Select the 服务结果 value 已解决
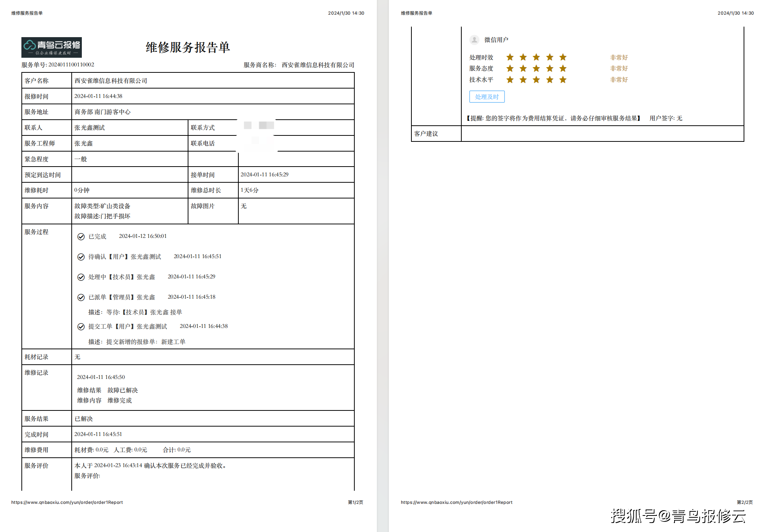This screenshot has height=532, width=765. [84, 419]
